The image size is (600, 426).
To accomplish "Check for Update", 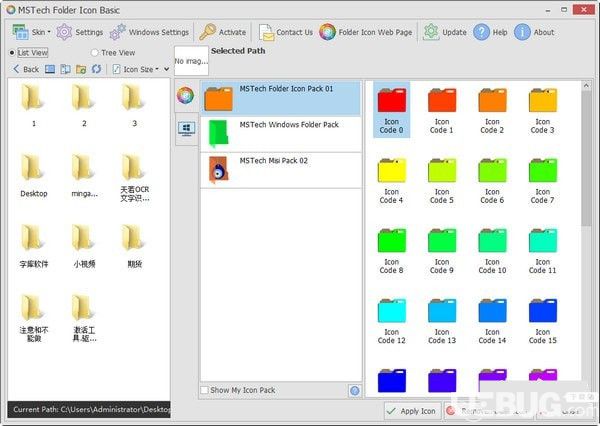I will [445, 32].
